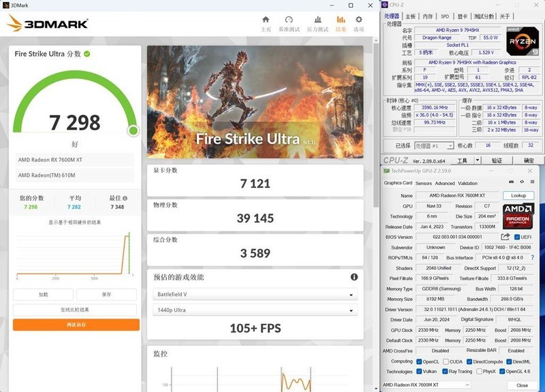Viewport: 545px width, 392px height.
Task: Switch to the SPD tab in CPU-Z
Action: pyautogui.click(x=445, y=16)
